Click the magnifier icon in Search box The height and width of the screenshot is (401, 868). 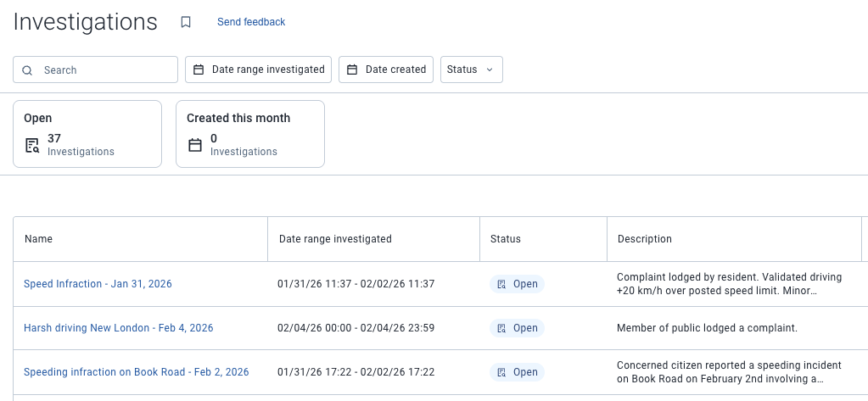27,70
